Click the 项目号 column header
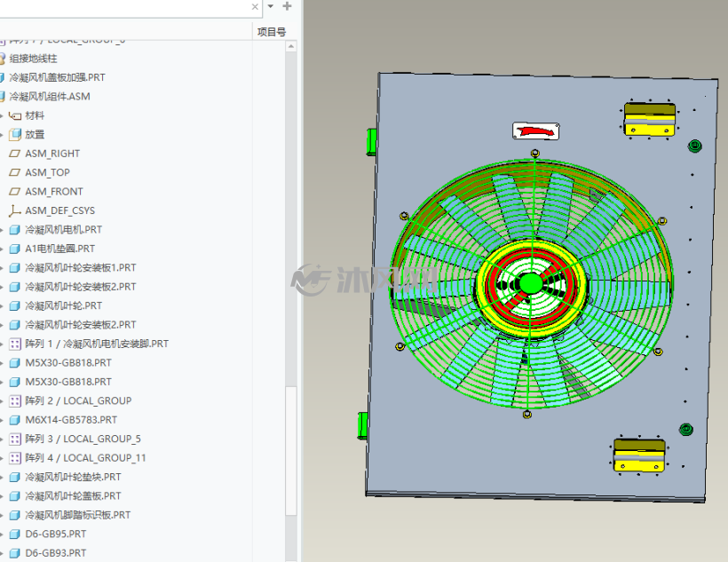The width and height of the screenshot is (728, 562). click(272, 32)
